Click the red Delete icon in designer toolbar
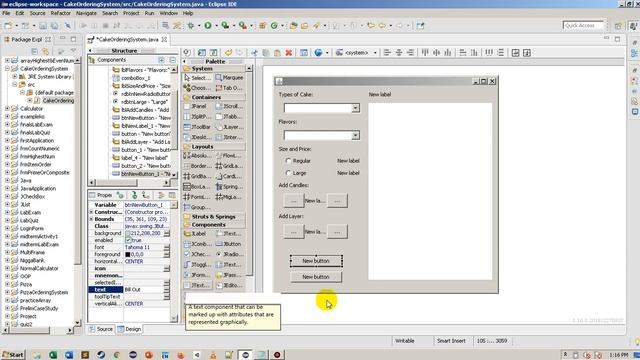The width and height of the screenshot is (640, 360). coord(289,53)
